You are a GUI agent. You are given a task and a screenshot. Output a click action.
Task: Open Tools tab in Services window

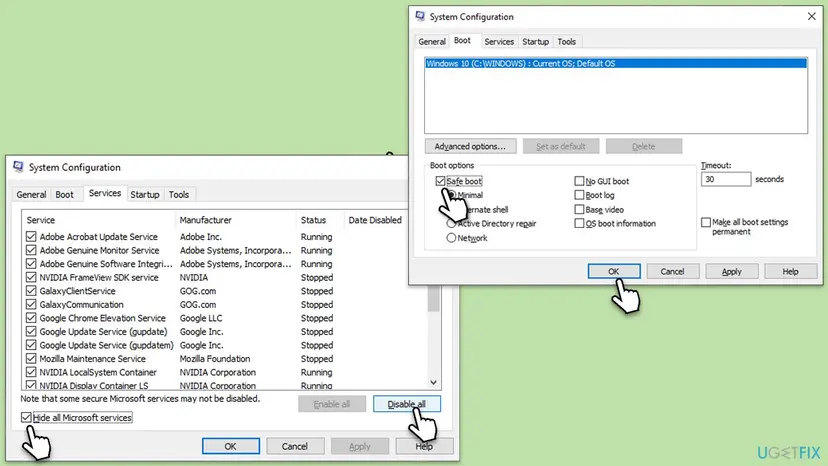tap(178, 194)
